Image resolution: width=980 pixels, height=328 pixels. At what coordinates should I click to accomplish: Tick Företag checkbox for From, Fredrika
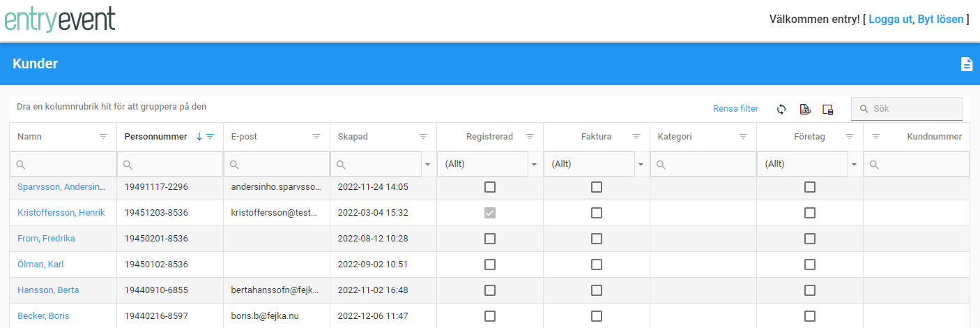(810, 239)
